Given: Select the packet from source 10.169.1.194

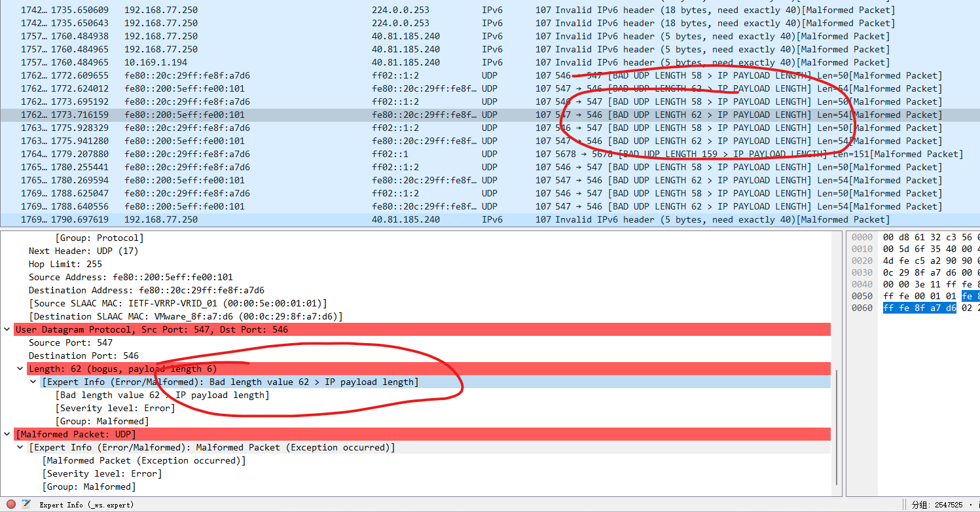Looking at the screenshot, I should (156, 62).
